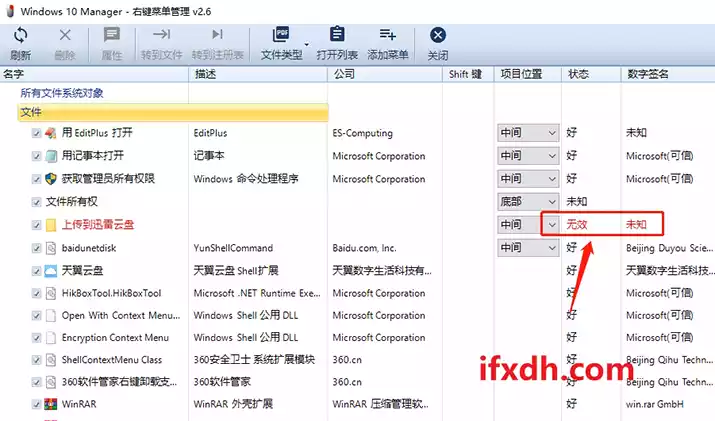
Task: Select the 天翼云盘 cloud icon
Action: point(51,271)
